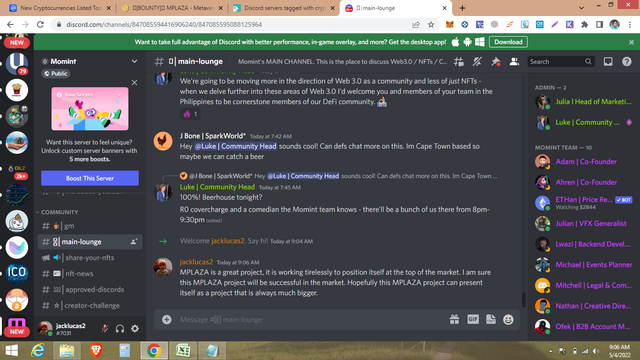Screen dimensions: 640x360
Task: Open the nft-news channel
Action: (x=90, y=273)
